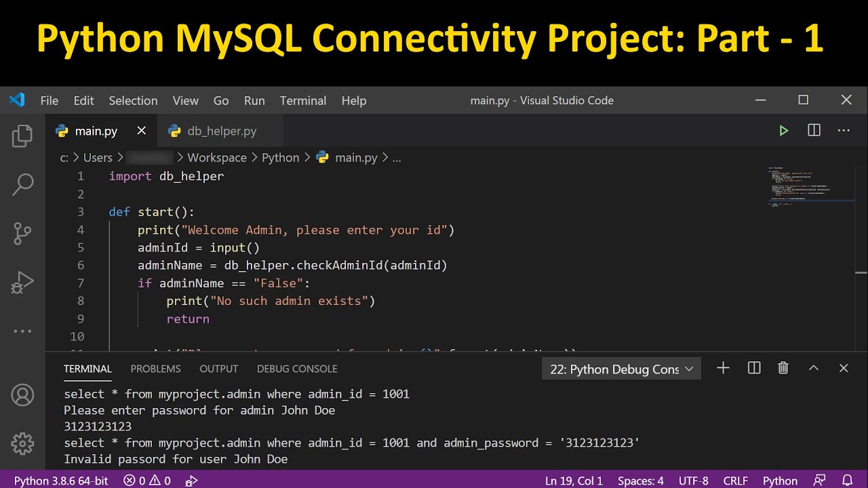
Task: Click the 'import db_helper' code line
Action: coord(166,176)
